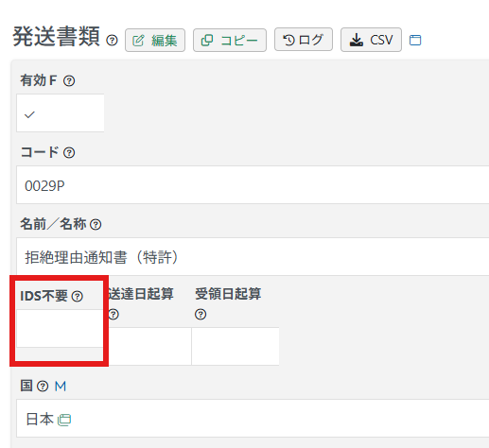The image size is (489, 448).
Task: Click the help icon next to 発送書類 title
Action: pos(112,41)
